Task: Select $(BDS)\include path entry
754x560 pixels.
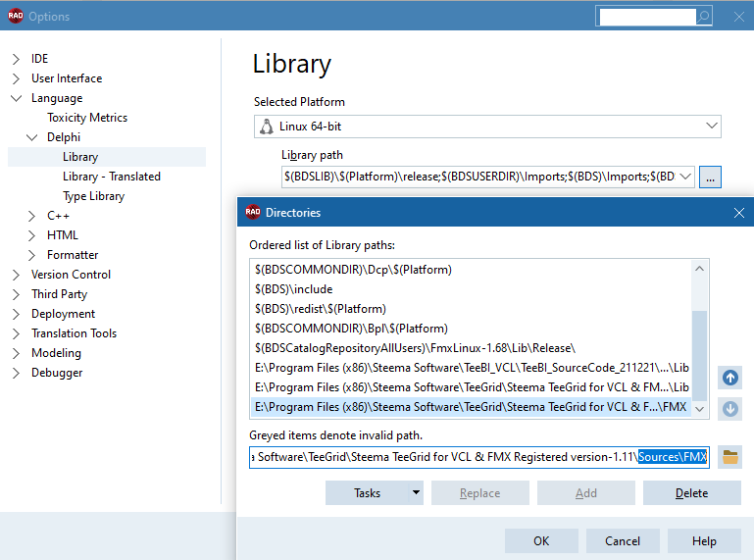Action: [471, 289]
